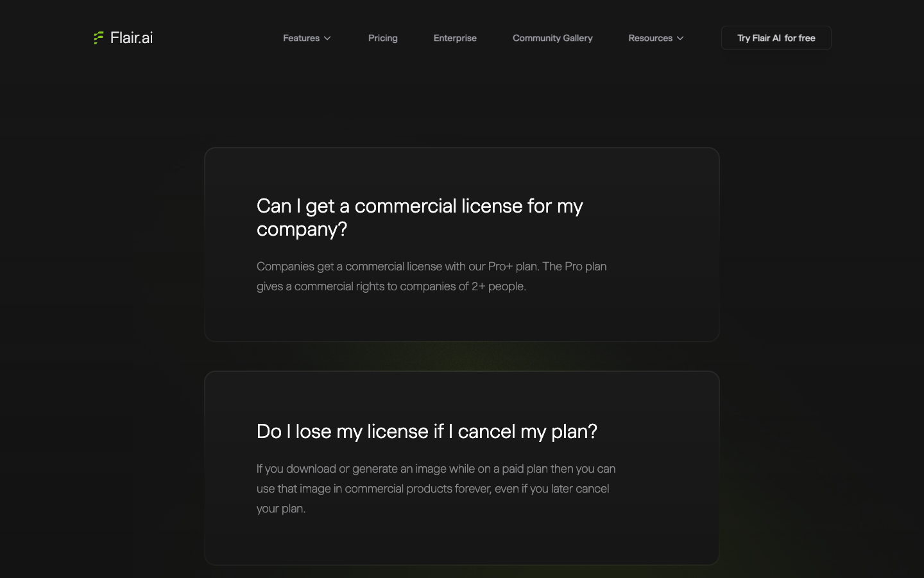Select the cancel my plan question heading
The image size is (924, 578).
click(x=427, y=431)
